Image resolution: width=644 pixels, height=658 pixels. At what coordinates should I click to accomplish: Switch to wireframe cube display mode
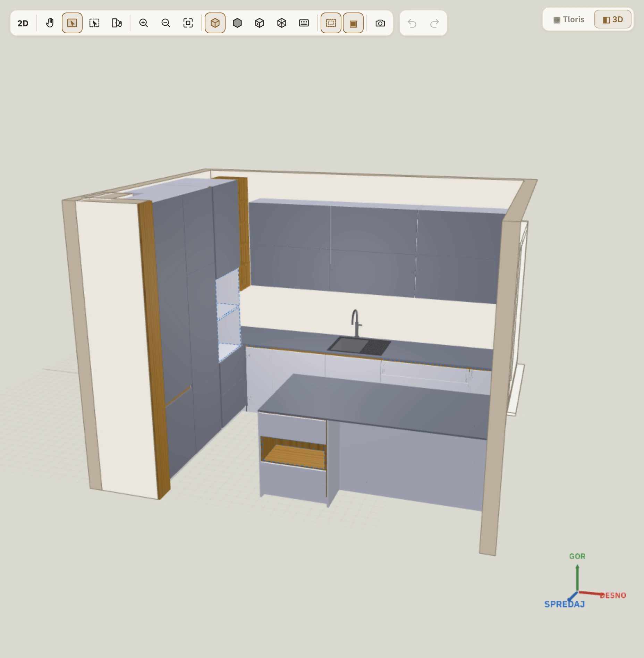click(x=282, y=23)
